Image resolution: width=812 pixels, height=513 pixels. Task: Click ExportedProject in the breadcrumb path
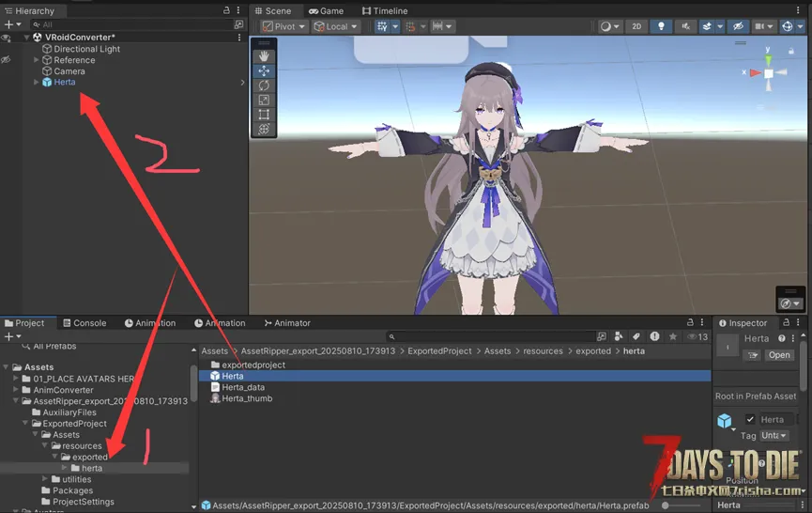[x=439, y=350]
